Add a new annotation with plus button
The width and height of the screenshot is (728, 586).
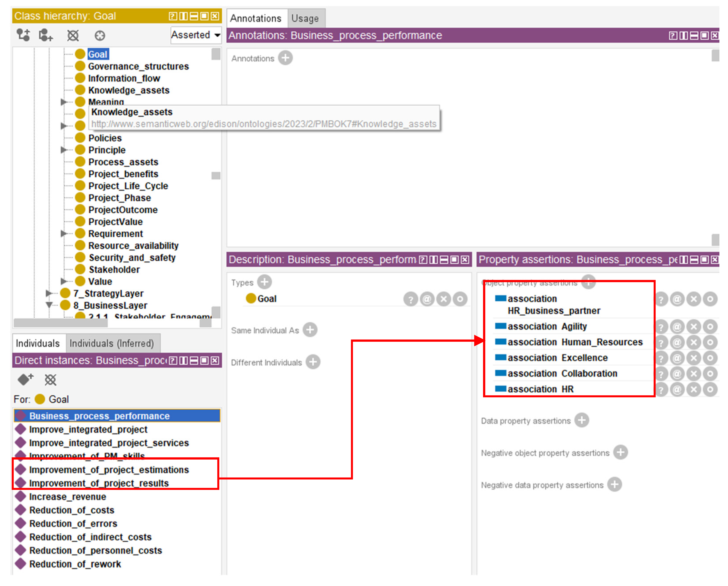(x=285, y=58)
